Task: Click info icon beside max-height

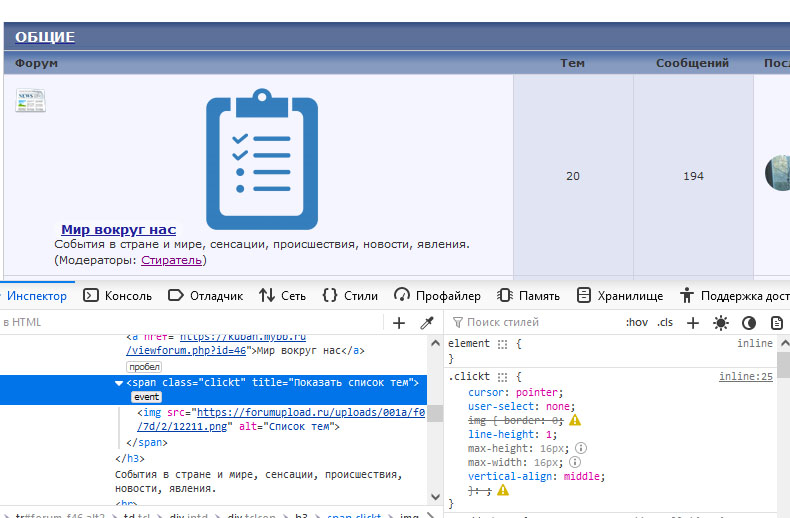Action: coord(580,448)
